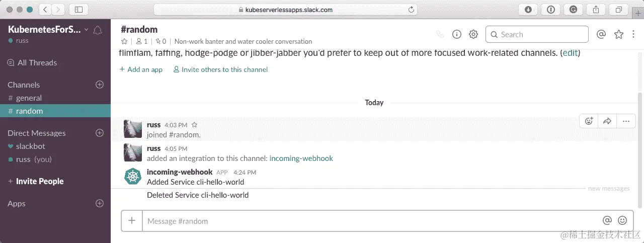Screen dimensions: 644x243
Task: Select 'Deleted Service cli-hello-world' message
Action: click(x=198, y=195)
